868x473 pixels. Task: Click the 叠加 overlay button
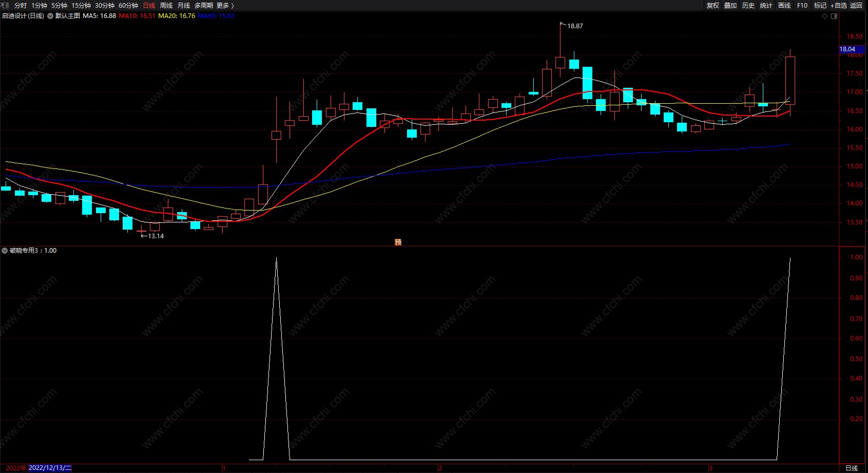coord(730,5)
